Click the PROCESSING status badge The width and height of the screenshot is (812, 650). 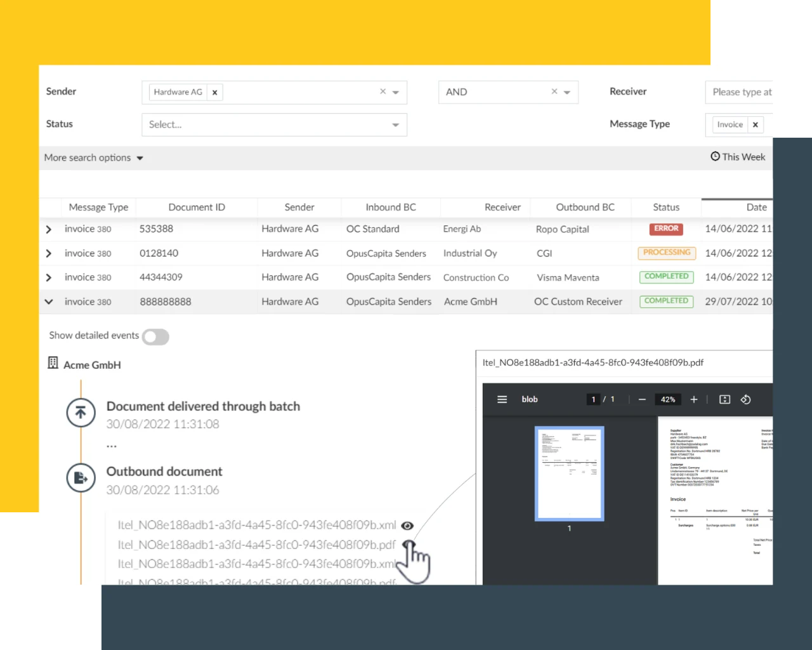point(667,253)
